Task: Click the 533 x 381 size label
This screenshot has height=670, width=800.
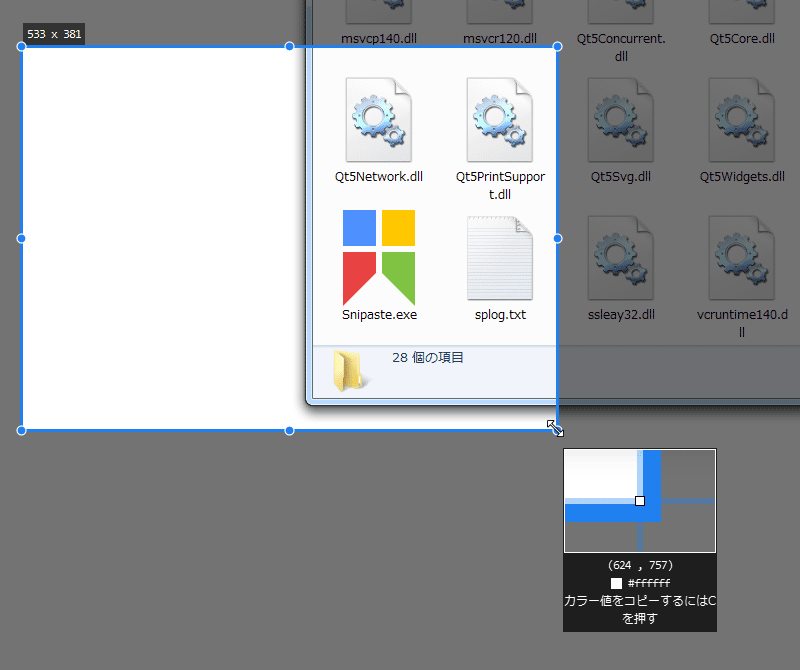Action: 54,34
